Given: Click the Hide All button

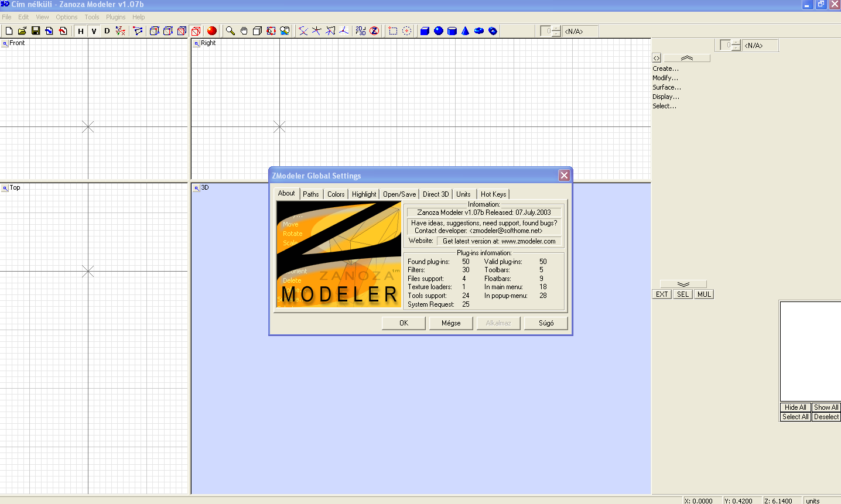Looking at the screenshot, I should [x=795, y=407].
